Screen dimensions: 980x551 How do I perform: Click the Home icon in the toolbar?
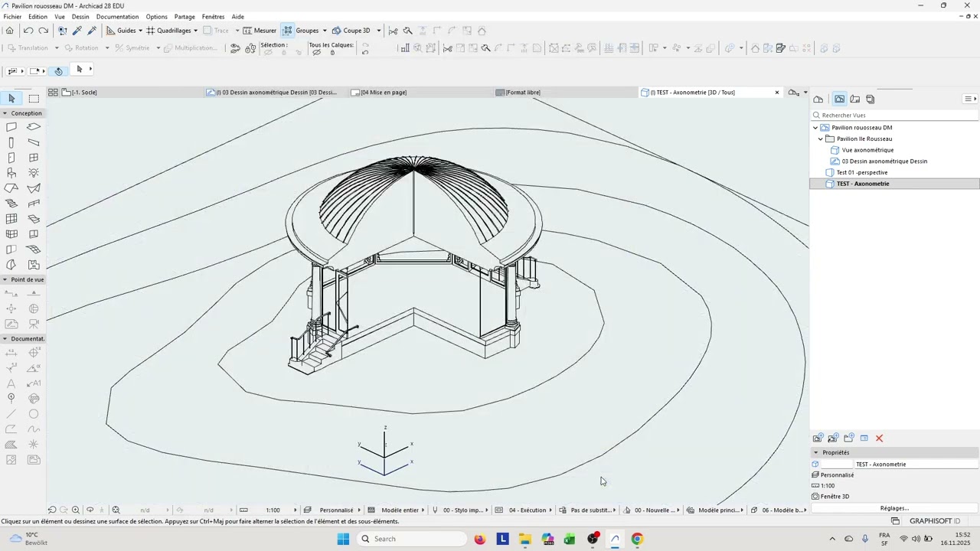click(x=9, y=31)
